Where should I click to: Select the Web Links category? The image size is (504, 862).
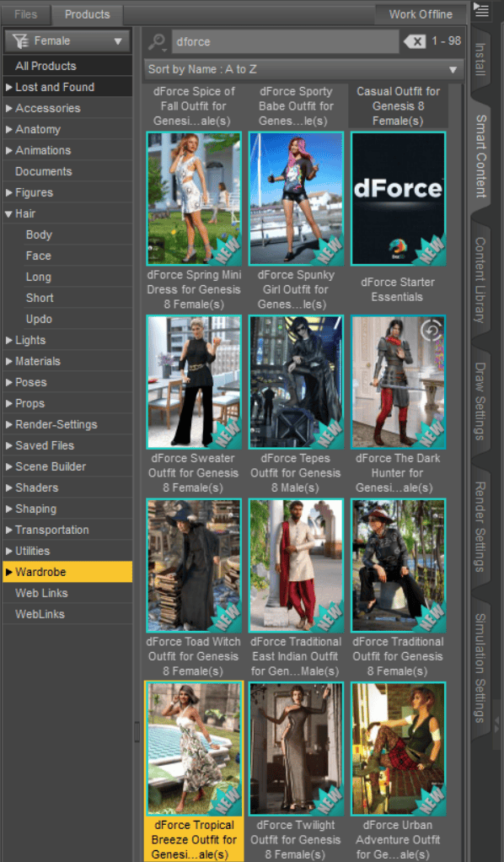click(x=67, y=593)
